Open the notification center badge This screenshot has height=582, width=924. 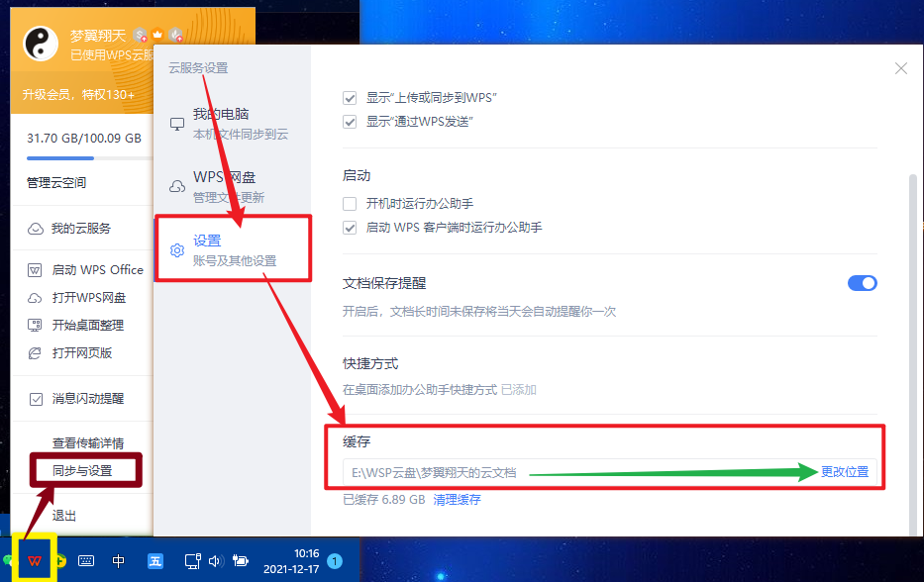pyautogui.click(x=335, y=561)
